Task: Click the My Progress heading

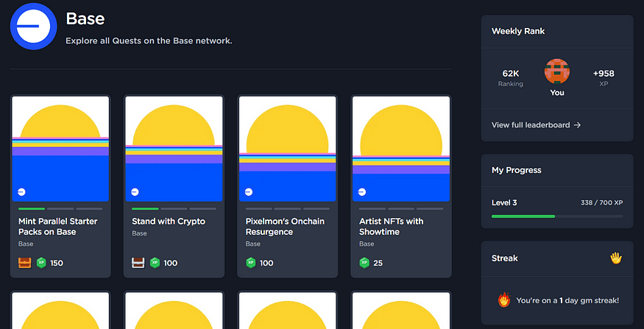Action: coord(516,170)
